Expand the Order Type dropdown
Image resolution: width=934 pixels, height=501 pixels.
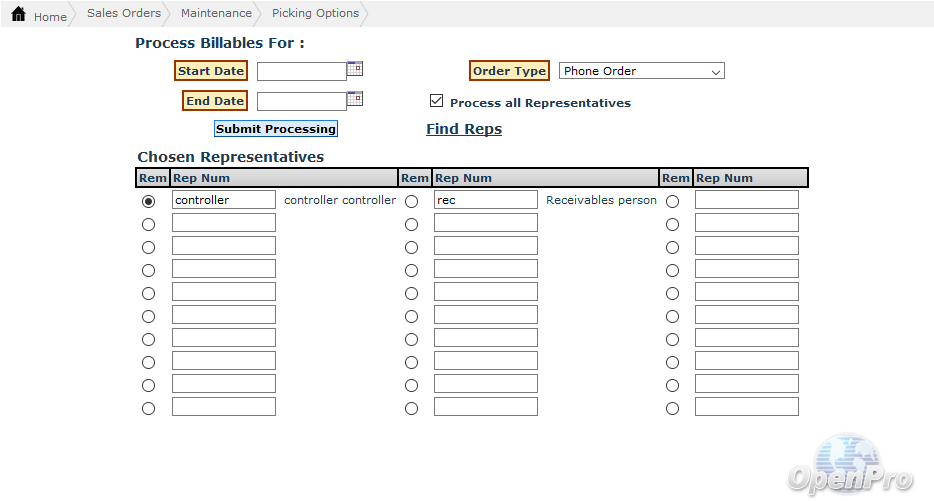641,71
